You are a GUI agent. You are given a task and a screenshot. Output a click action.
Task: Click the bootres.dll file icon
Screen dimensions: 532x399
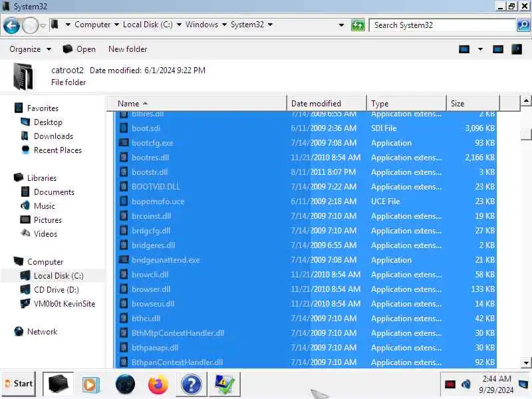click(x=124, y=158)
